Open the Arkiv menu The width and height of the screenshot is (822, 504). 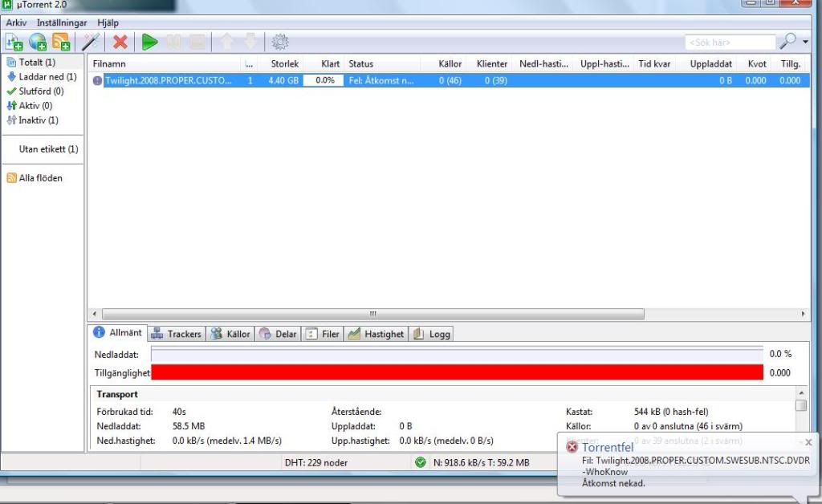click(16, 22)
